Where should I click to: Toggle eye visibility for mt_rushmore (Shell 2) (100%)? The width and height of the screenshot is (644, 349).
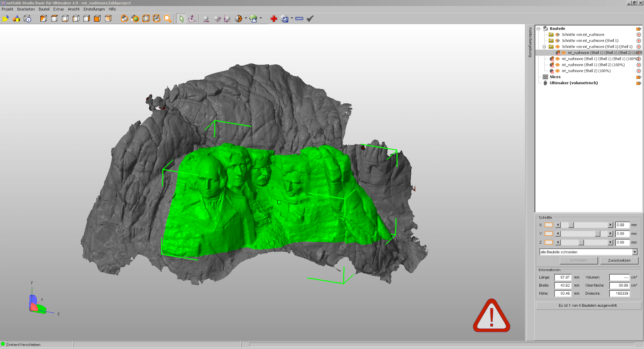[x=557, y=71]
